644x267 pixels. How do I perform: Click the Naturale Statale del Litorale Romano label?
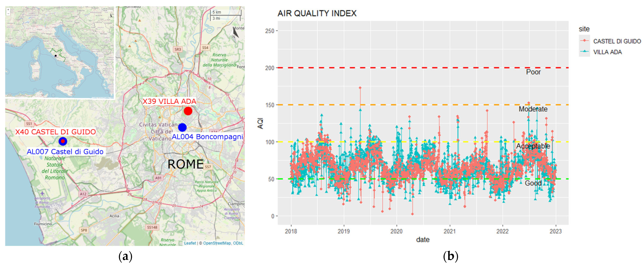pyautogui.click(x=55, y=168)
